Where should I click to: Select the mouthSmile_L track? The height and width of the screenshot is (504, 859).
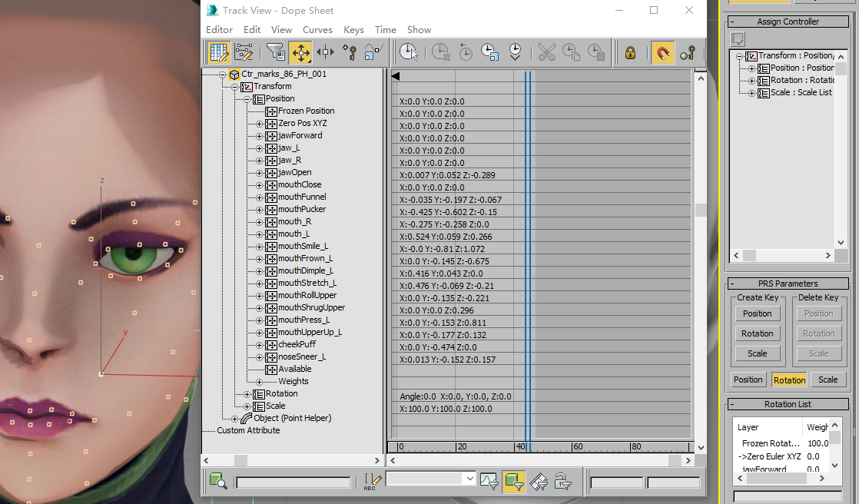tap(303, 246)
